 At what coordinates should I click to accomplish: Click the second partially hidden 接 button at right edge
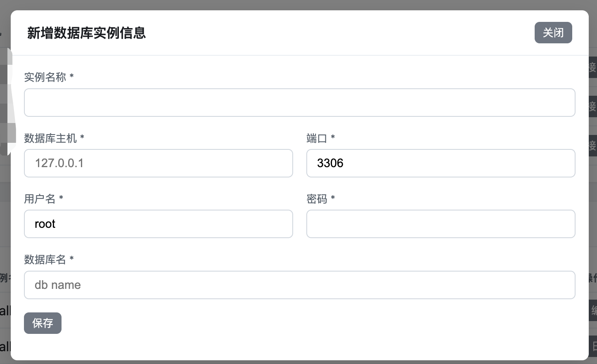click(x=593, y=106)
